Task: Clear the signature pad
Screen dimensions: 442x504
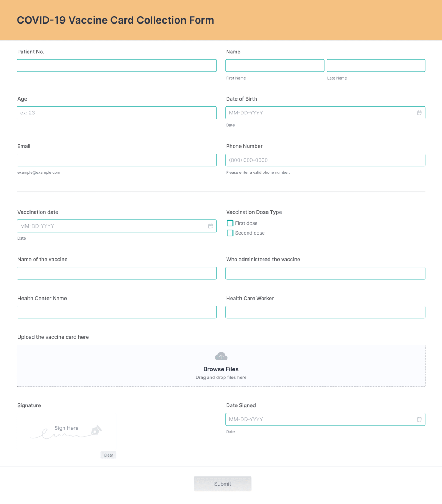Action: coord(108,455)
